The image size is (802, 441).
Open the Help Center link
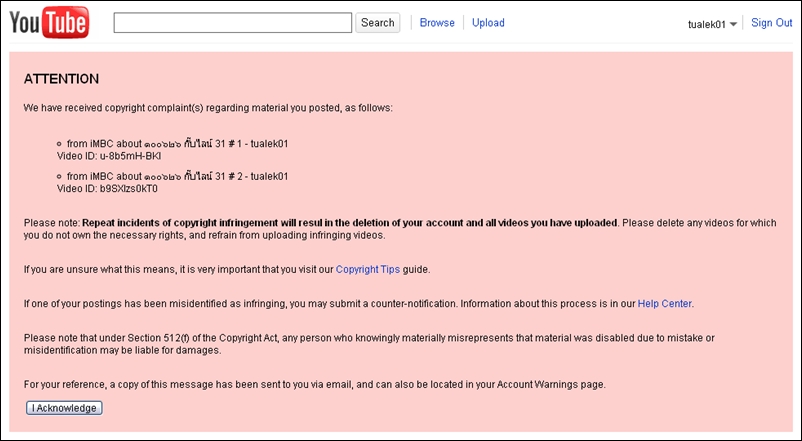point(664,303)
